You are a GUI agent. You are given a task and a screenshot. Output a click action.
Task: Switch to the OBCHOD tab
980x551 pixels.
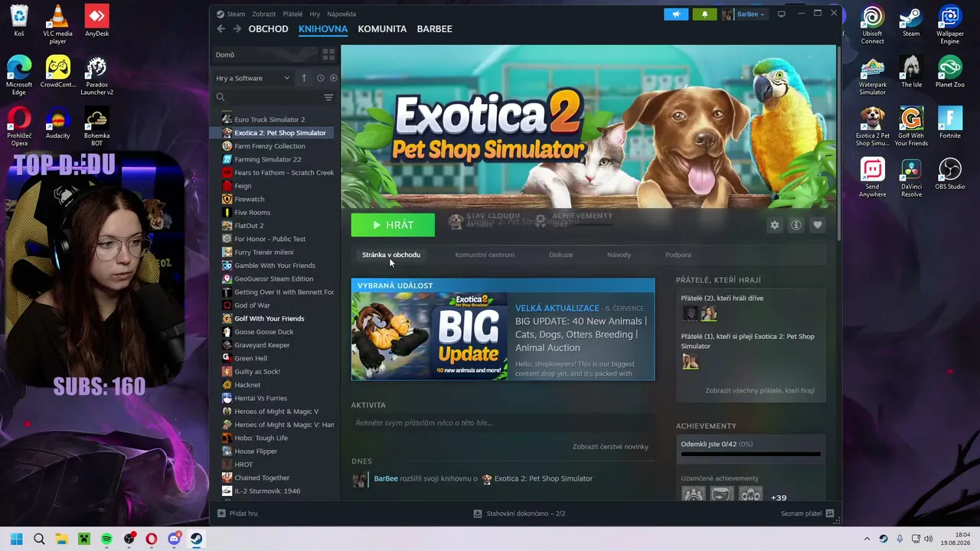pos(268,29)
